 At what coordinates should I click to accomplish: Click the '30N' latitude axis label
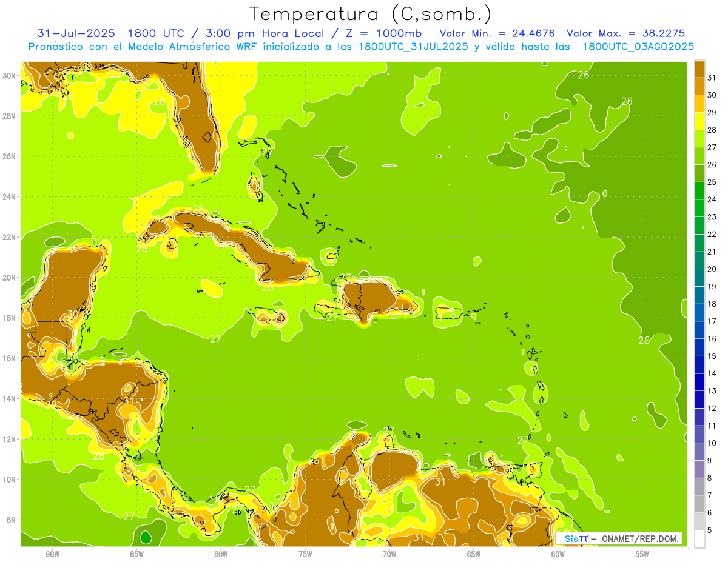tap(10, 75)
